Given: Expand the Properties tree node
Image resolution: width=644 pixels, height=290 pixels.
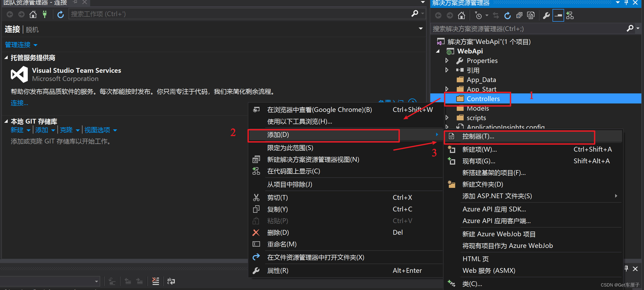Looking at the screenshot, I should 447,61.
